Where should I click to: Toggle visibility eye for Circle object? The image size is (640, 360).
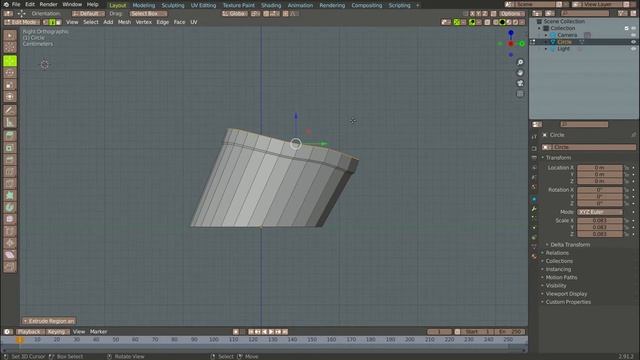(x=633, y=42)
